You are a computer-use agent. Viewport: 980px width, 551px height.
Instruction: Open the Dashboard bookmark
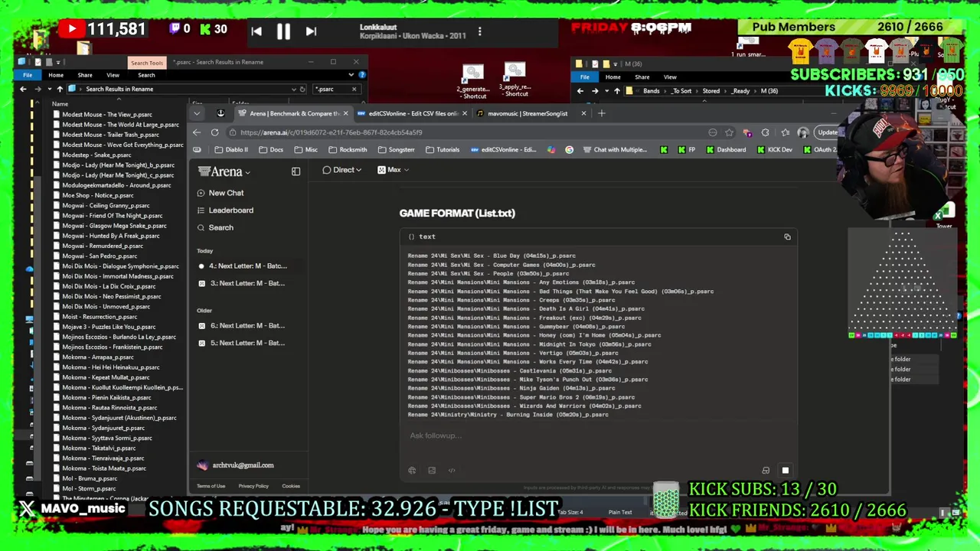[x=726, y=150]
